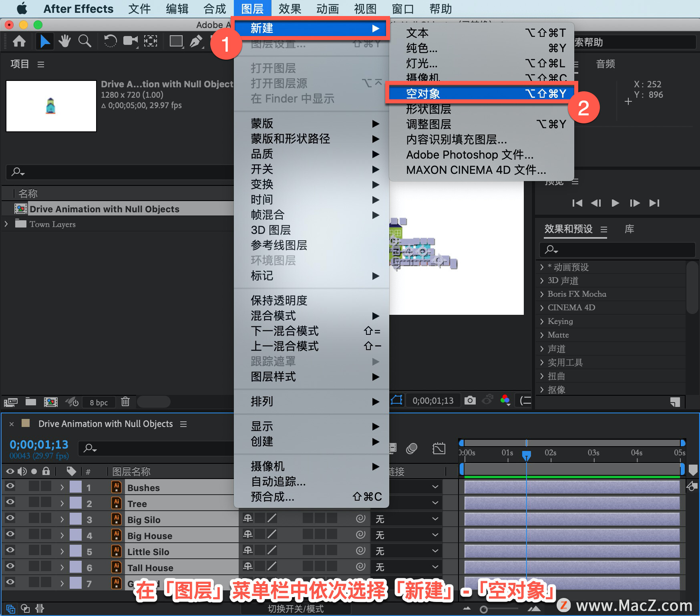Toggle visibility of Big Silo layer

coord(10,518)
